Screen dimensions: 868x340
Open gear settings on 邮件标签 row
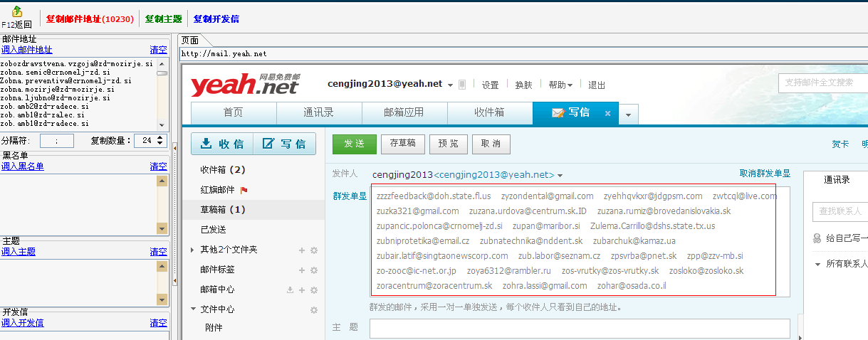[313, 270]
